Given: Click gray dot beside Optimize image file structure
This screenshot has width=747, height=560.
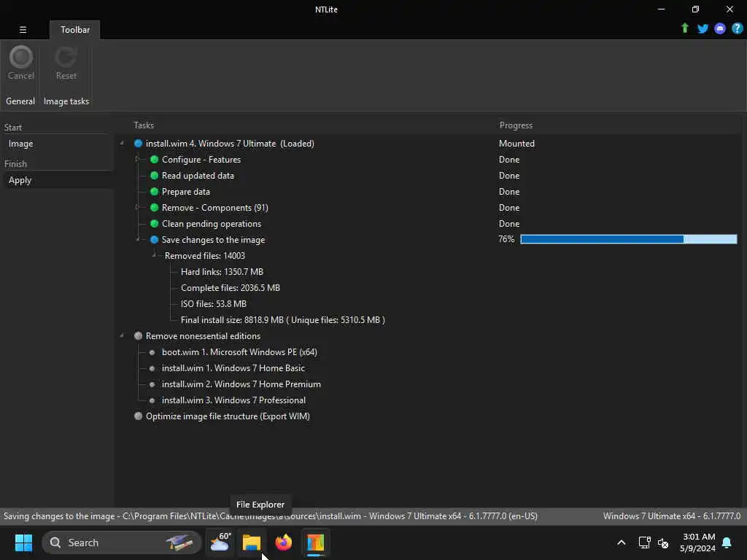Looking at the screenshot, I should [x=138, y=416].
